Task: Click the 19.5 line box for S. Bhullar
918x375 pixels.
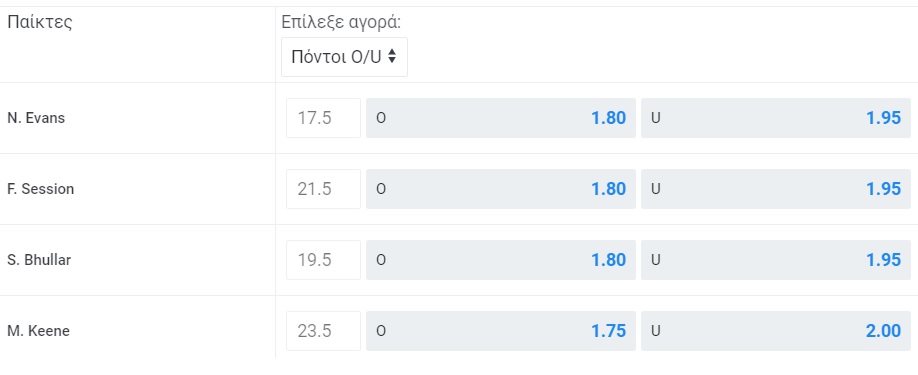Action: pos(323,260)
